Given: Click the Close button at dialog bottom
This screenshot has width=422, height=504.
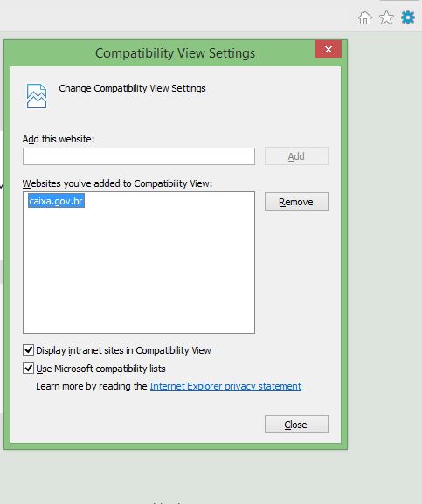Looking at the screenshot, I should pos(296,425).
